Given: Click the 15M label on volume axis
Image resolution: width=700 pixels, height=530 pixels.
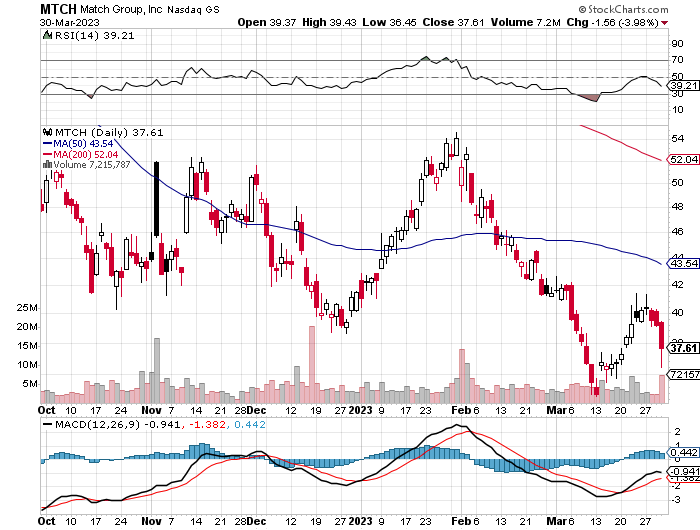Looking at the screenshot, I should tap(27, 346).
